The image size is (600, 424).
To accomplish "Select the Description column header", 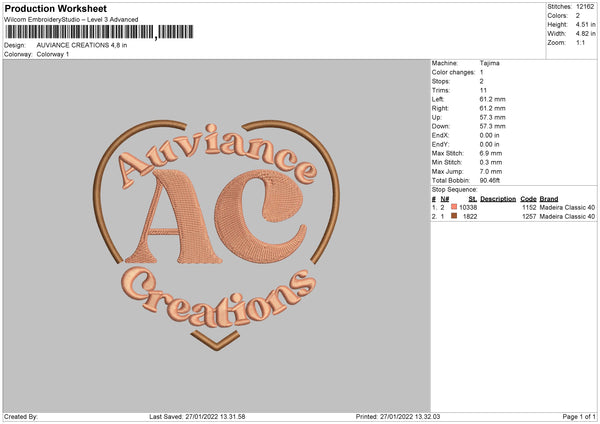I will pyautogui.click(x=497, y=199).
